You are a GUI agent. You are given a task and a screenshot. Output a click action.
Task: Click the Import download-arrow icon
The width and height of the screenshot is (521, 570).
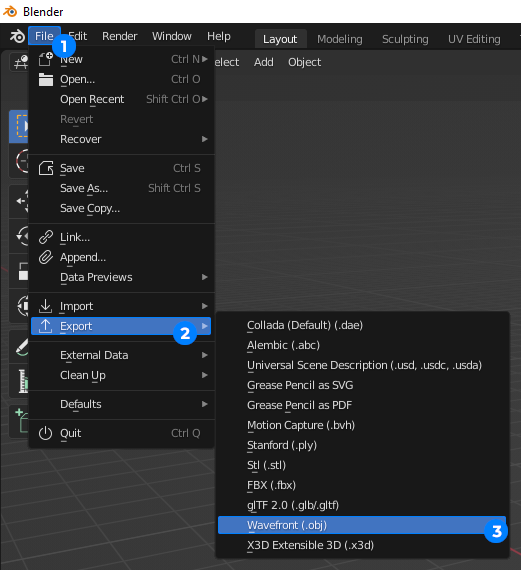(45, 306)
